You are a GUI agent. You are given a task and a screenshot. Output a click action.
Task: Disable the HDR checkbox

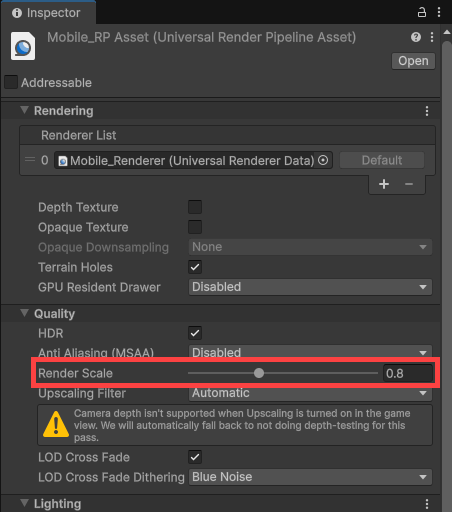click(x=195, y=333)
